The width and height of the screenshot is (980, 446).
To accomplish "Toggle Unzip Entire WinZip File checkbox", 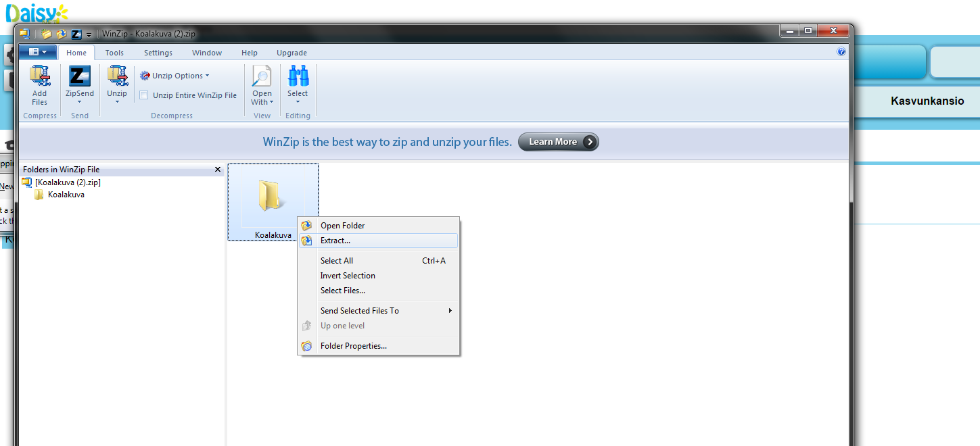I will (x=144, y=95).
